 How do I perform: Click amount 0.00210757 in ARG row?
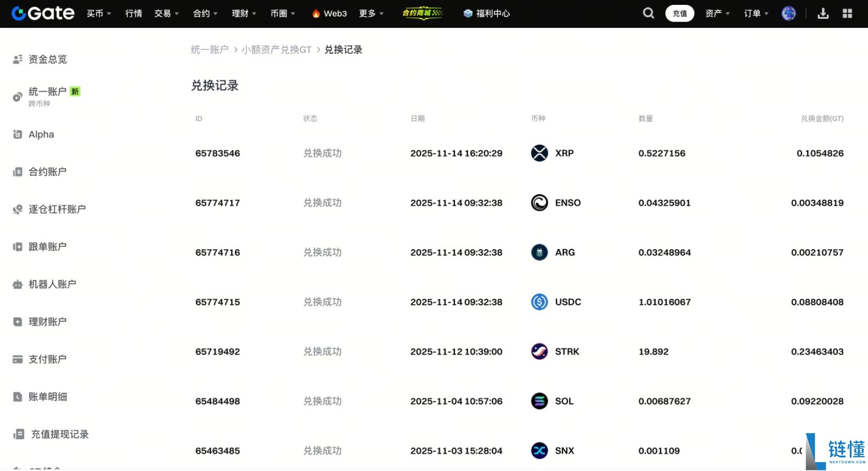tap(817, 252)
